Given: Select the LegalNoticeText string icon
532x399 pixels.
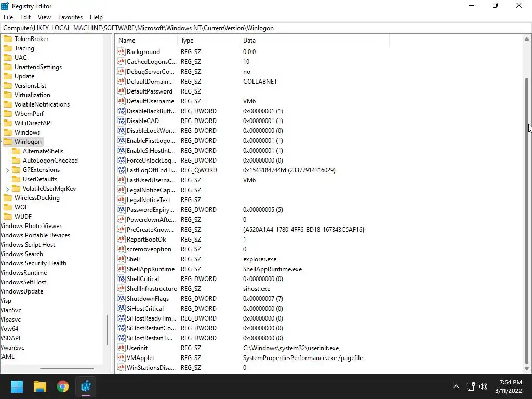Looking at the screenshot, I should click(x=122, y=199).
